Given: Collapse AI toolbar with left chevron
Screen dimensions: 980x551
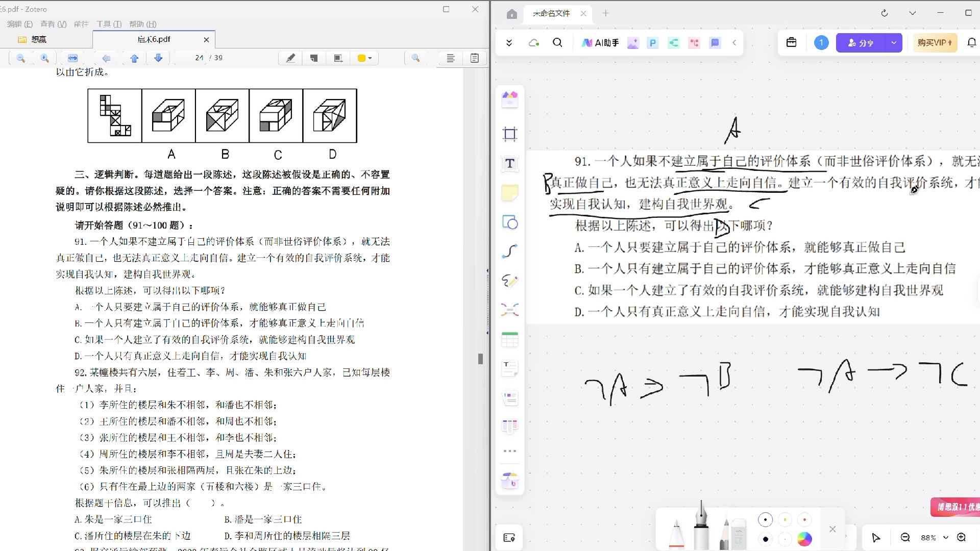Looking at the screenshot, I should tap(734, 43).
